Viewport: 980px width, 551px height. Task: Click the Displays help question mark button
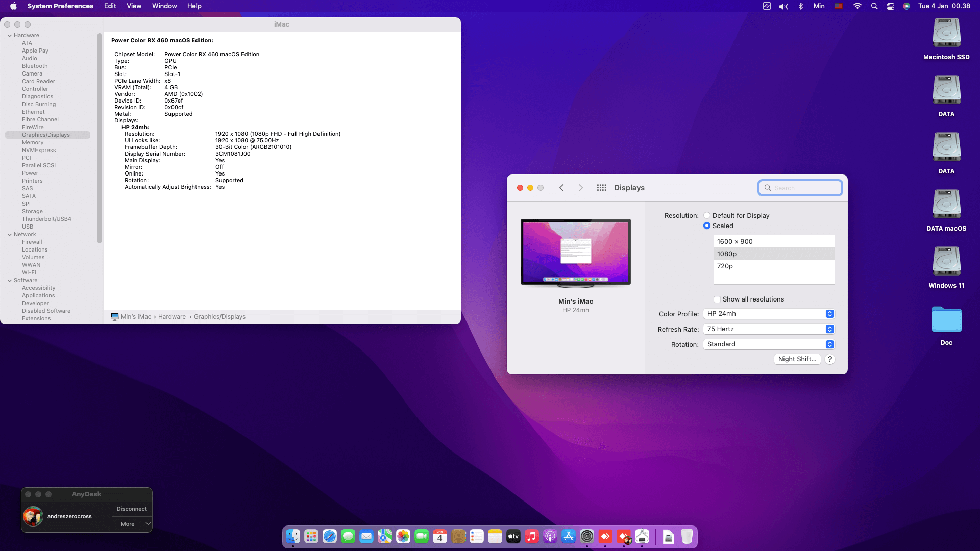pos(830,359)
